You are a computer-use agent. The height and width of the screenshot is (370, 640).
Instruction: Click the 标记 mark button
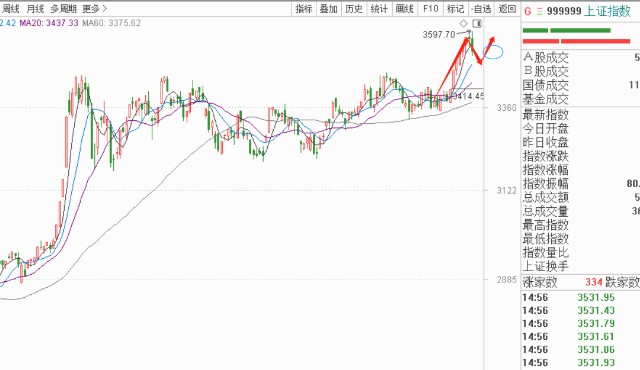click(x=456, y=9)
